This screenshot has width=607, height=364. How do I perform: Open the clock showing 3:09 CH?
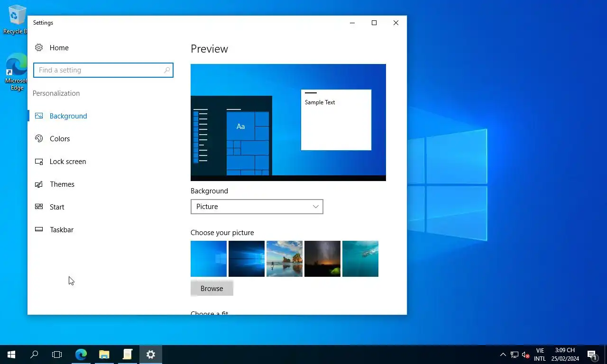click(565, 355)
